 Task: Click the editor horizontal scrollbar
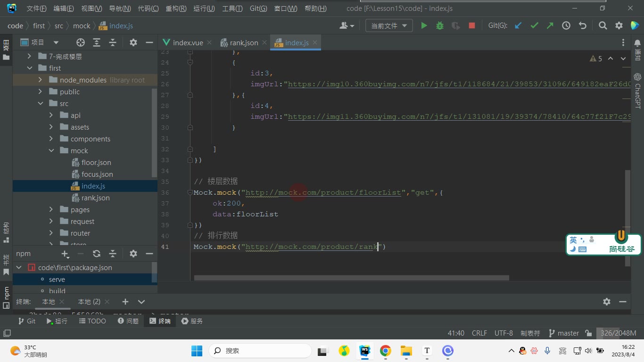[351, 278]
